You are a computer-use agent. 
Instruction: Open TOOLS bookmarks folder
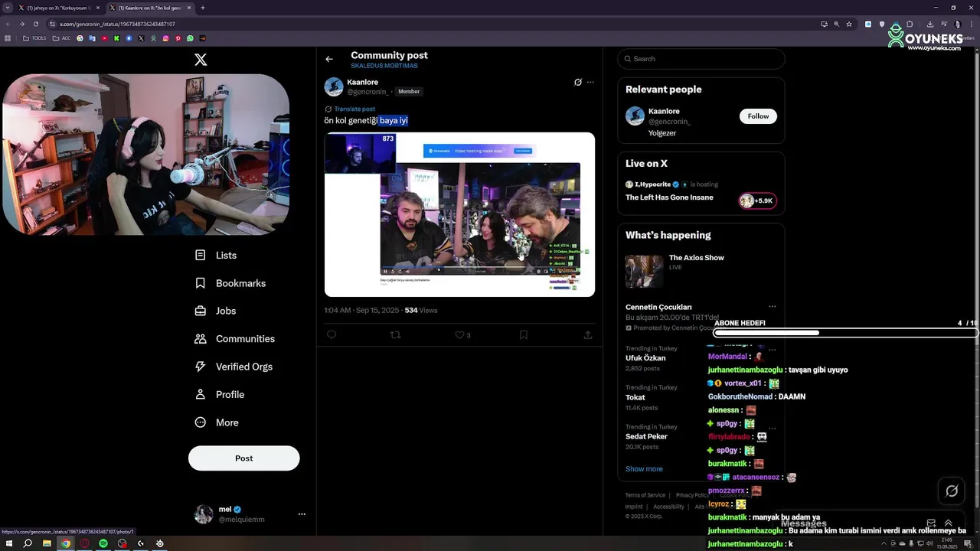34,38
